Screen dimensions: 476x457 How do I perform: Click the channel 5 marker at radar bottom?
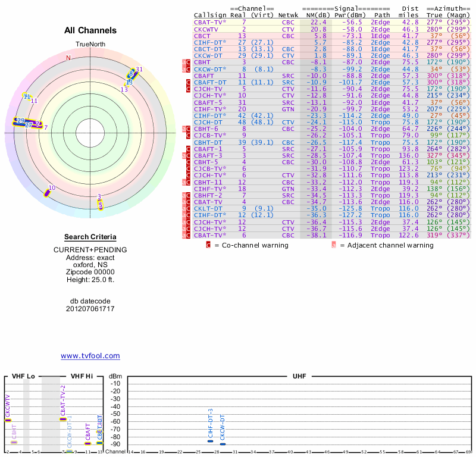pos(101,205)
